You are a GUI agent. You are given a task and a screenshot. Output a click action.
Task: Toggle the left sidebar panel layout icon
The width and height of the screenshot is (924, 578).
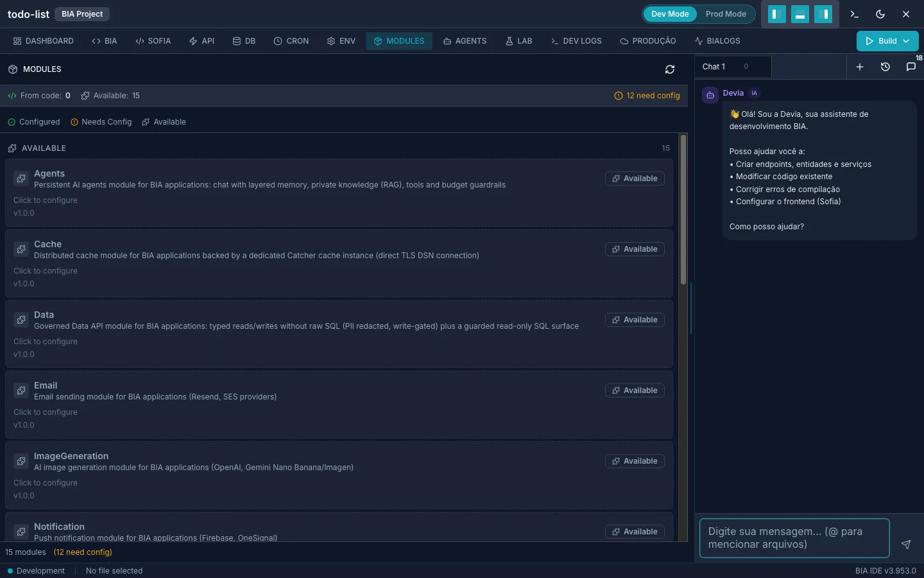[776, 14]
